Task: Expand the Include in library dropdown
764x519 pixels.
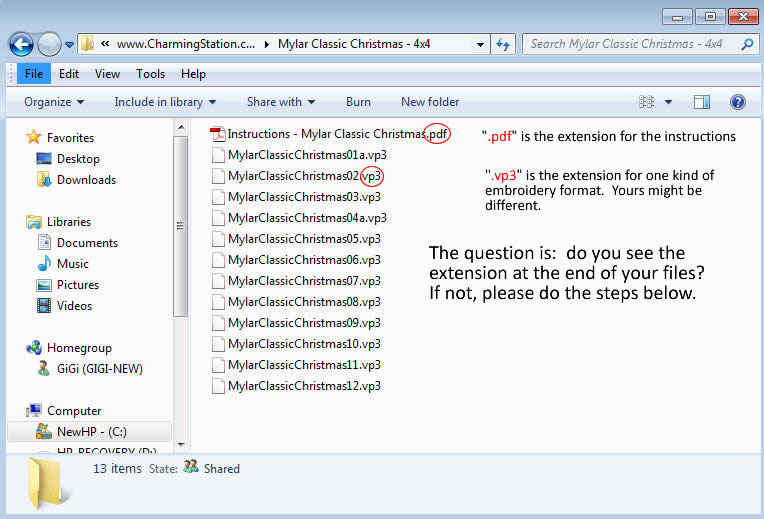Action: tap(165, 102)
